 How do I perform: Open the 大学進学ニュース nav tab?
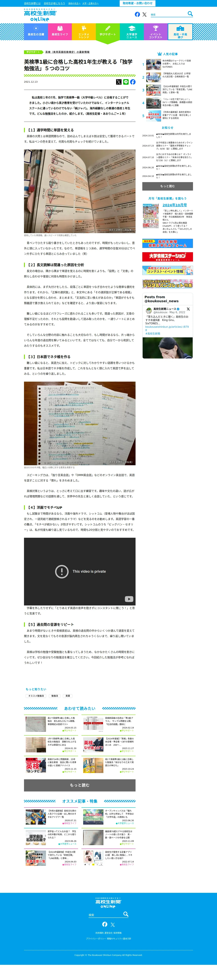132,32
